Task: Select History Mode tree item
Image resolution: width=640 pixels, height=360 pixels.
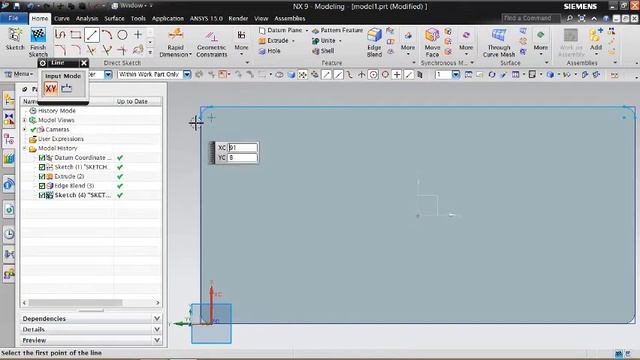Action: tap(57, 111)
